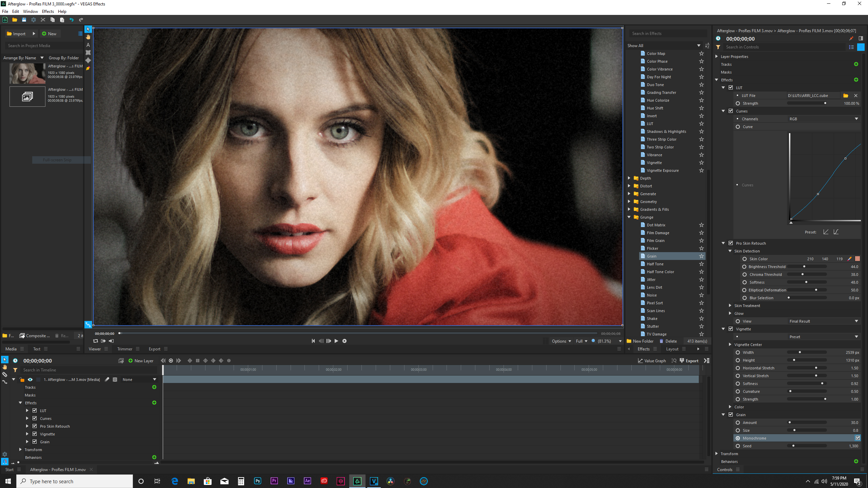868x488 pixels.
Task: Open the File menu
Action: (x=5, y=11)
